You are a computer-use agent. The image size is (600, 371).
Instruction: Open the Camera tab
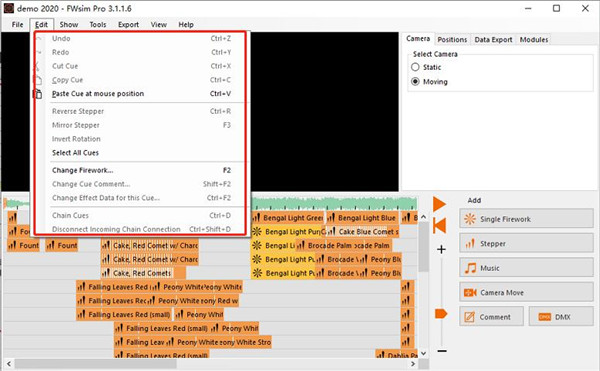(418, 39)
